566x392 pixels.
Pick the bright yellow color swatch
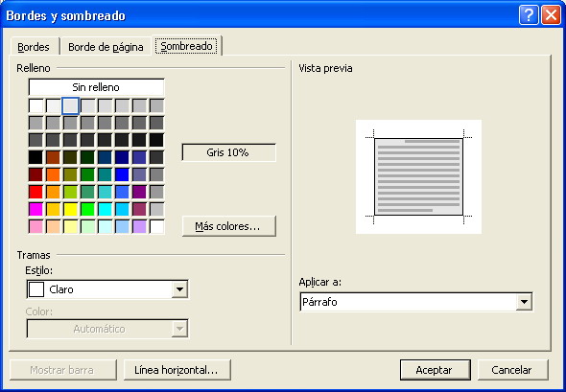coord(70,209)
